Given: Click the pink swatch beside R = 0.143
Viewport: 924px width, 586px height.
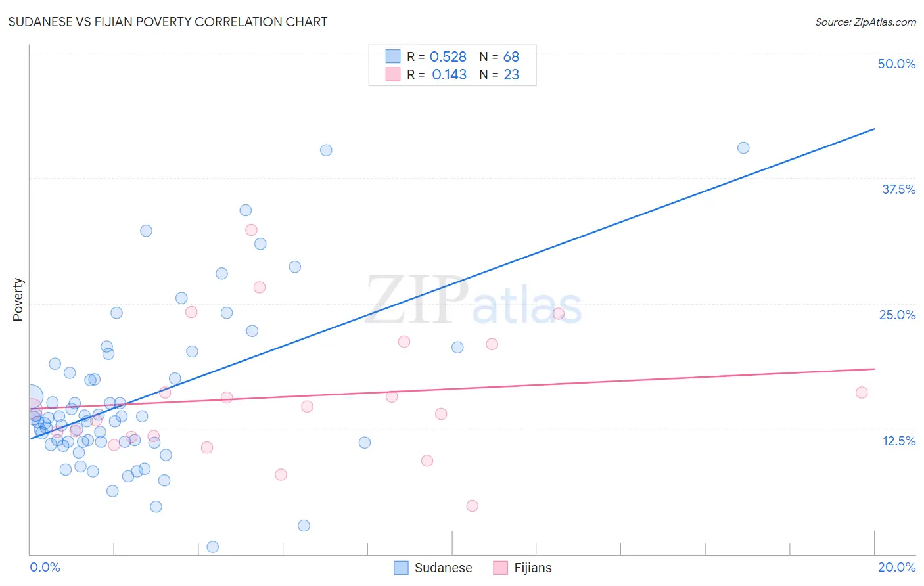Looking at the screenshot, I should [x=393, y=74].
